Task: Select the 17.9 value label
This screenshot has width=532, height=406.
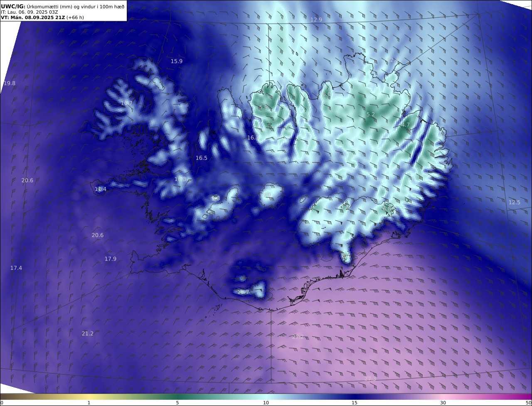Action: click(111, 259)
